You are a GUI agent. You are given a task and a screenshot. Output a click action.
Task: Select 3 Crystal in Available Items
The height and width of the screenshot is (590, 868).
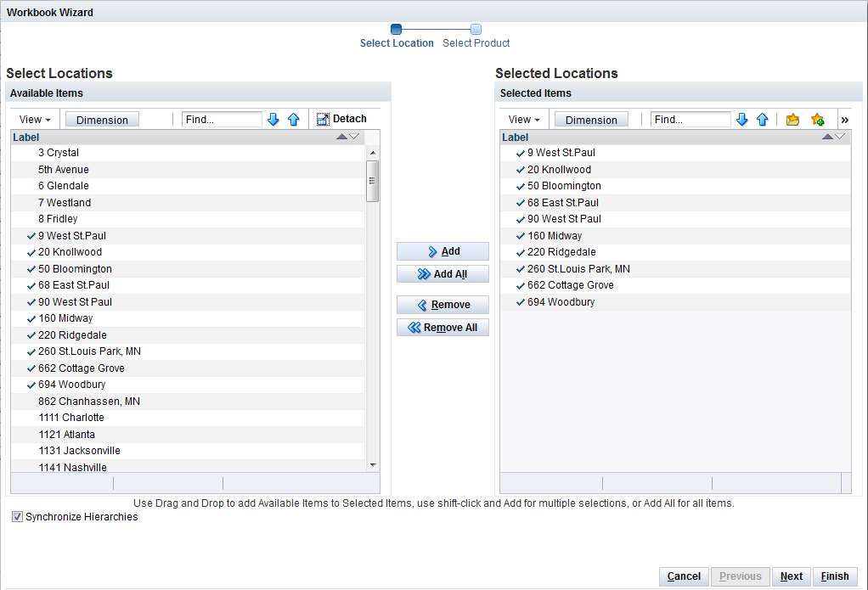188,153
